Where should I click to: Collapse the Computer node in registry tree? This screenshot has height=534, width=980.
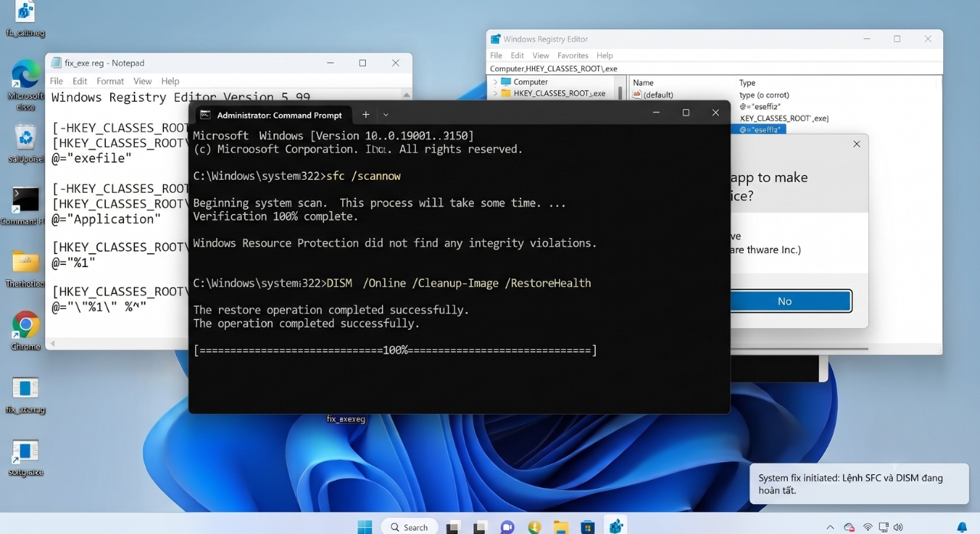click(x=495, y=82)
